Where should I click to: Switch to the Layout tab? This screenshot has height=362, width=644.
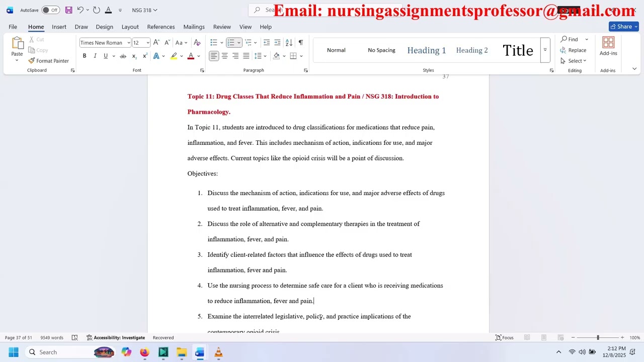pos(130,27)
